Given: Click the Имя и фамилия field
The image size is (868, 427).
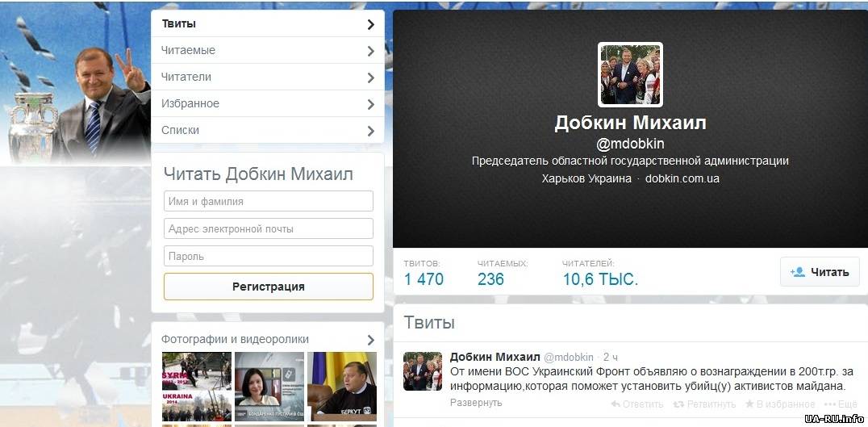Looking at the screenshot, I should point(268,201).
